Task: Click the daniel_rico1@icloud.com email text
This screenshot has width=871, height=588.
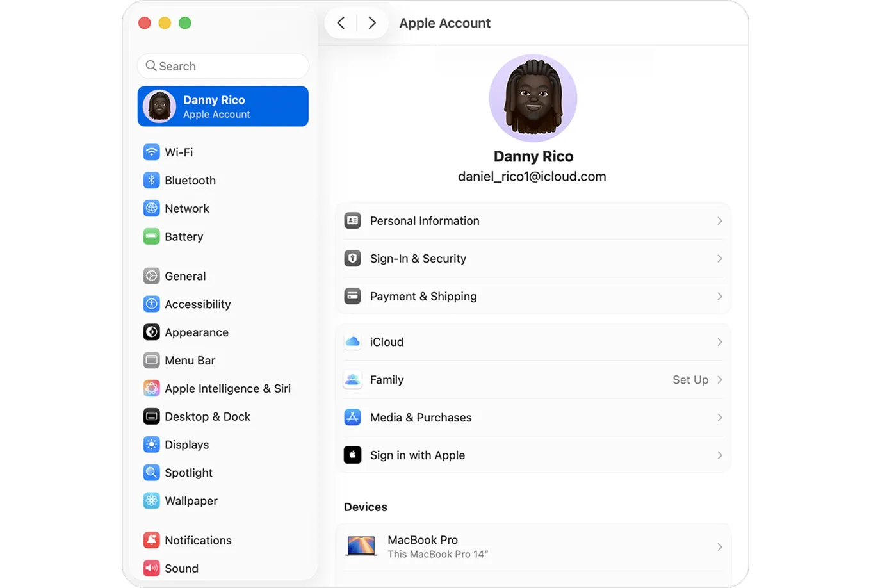Action: click(532, 176)
